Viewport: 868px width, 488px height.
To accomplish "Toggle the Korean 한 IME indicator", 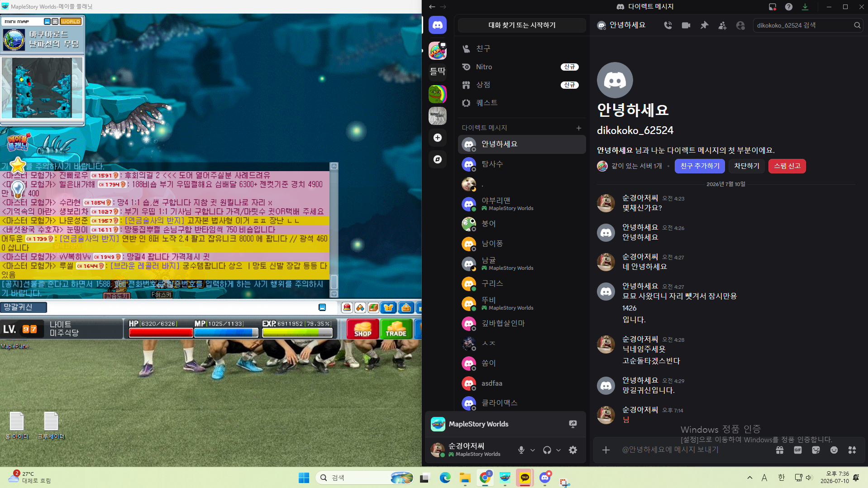I will pyautogui.click(x=782, y=478).
